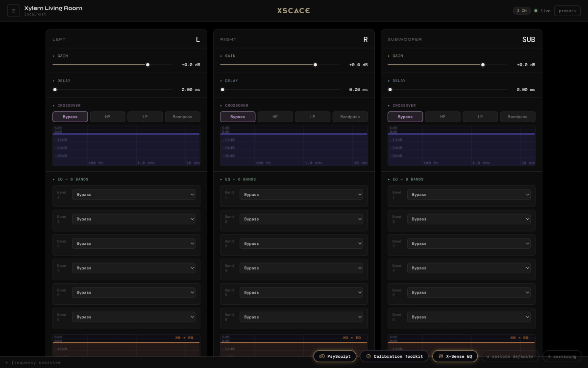588x368 pixels.
Task: Click the LEFT channel crossover response graph
Action: click(x=126, y=146)
